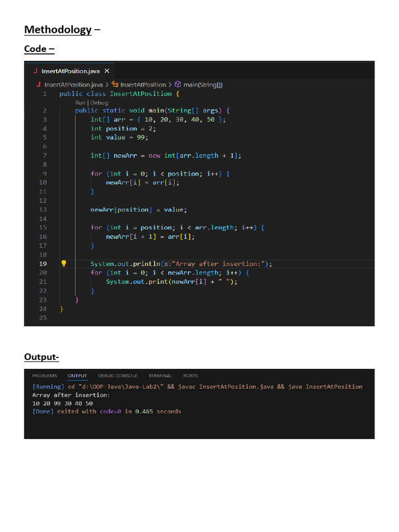Image resolution: width=399 pixels, height=532 pixels.
Task: Click the main(String[]) method breadcrumb
Action: coord(203,85)
